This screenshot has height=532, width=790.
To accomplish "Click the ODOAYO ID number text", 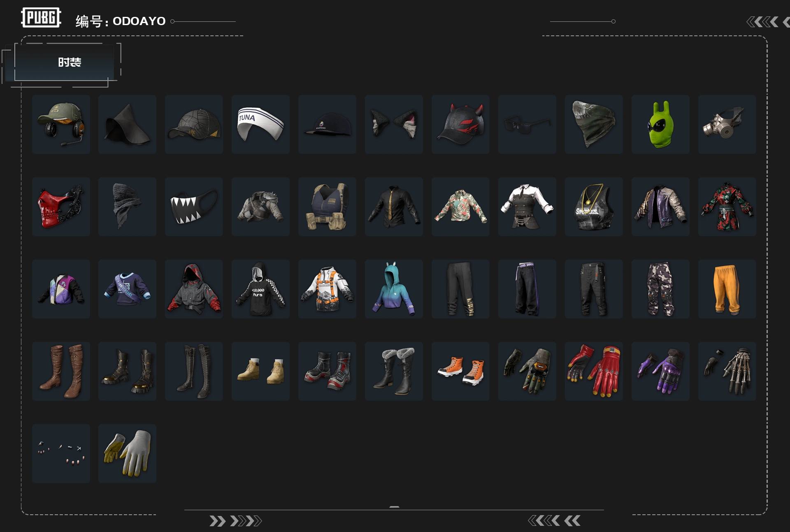I will pos(139,21).
